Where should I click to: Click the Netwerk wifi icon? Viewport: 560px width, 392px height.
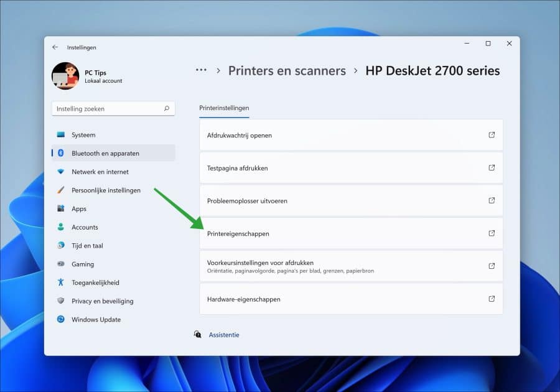pyautogui.click(x=61, y=172)
